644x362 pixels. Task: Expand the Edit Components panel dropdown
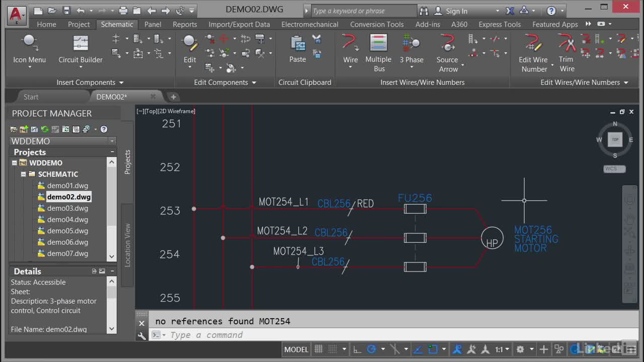254,82
